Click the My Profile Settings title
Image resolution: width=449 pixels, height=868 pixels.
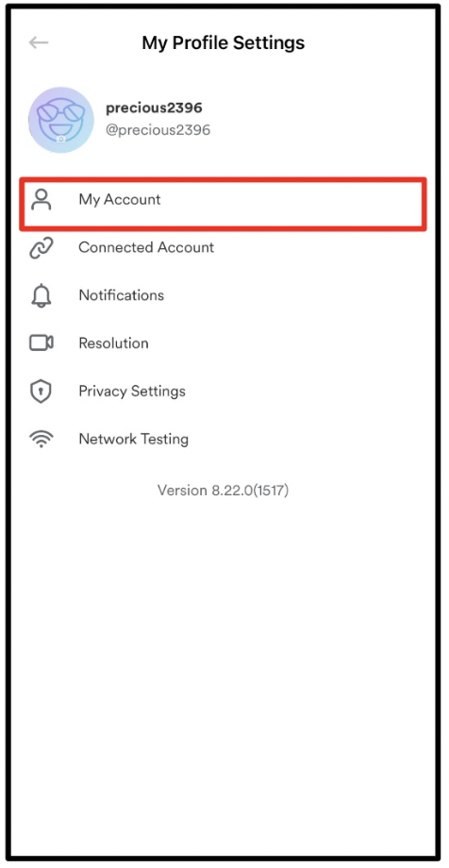pyautogui.click(x=224, y=42)
